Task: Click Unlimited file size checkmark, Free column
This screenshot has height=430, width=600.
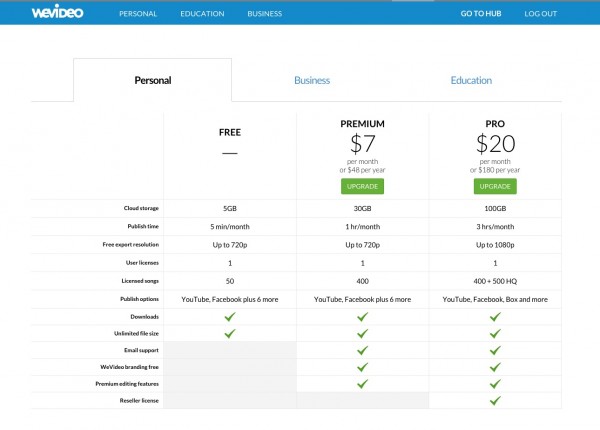Action: pos(230,334)
